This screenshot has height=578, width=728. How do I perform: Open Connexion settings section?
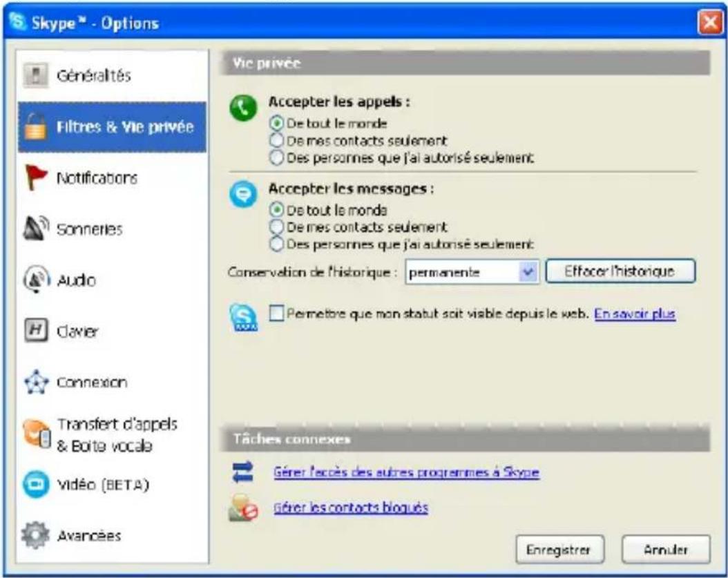[x=113, y=382]
